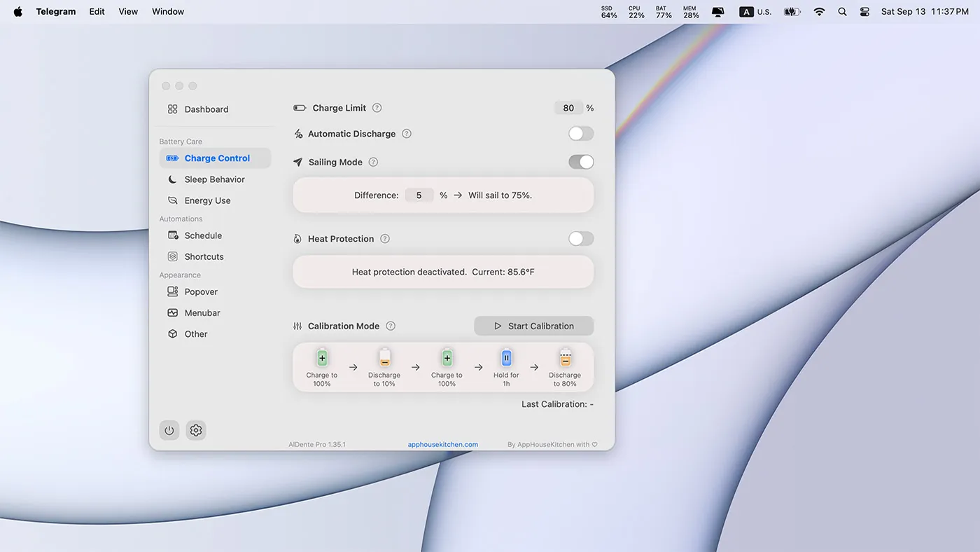Viewport: 980px width, 552px height.
Task: Click the Charge Limit percentage field
Action: (x=568, y=108)
